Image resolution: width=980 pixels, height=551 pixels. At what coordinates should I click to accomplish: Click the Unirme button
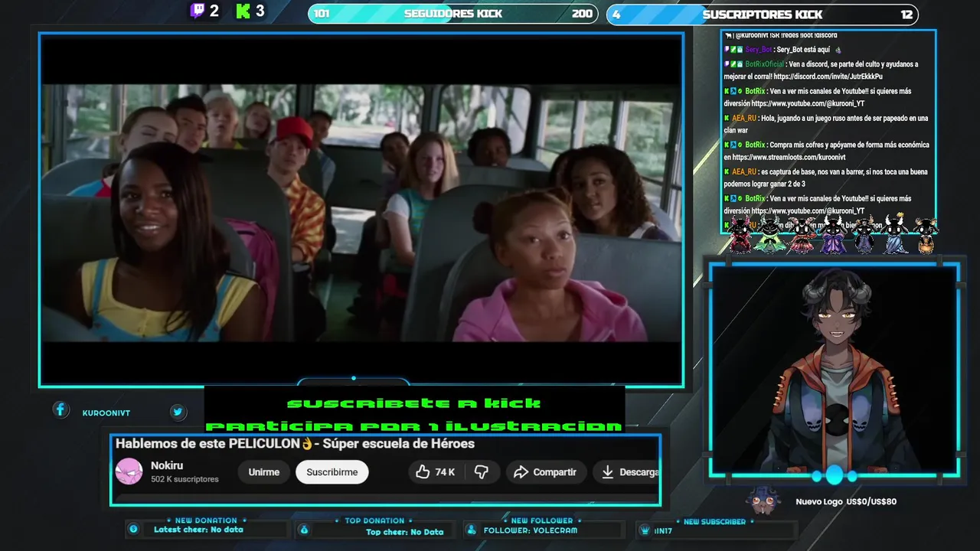263,472
